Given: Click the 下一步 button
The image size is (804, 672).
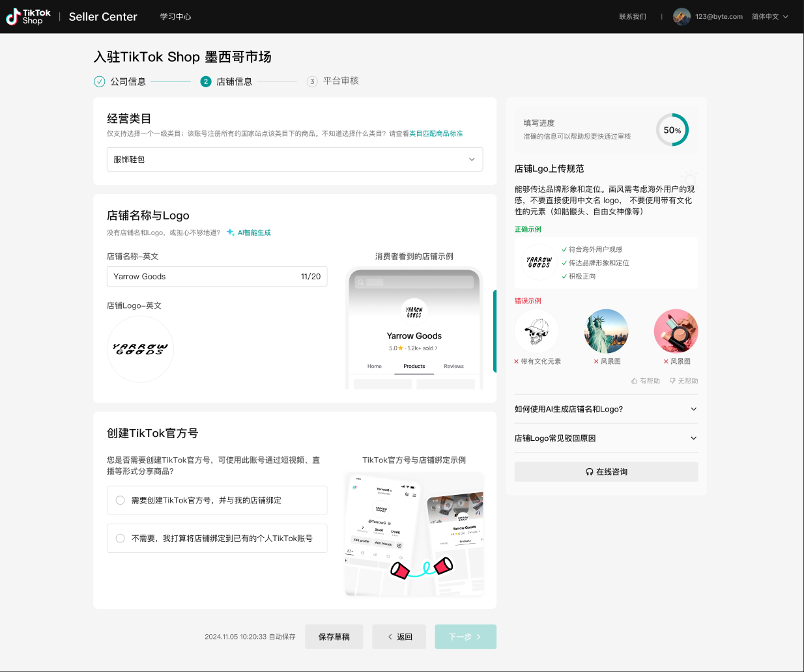Looking at the screenshot, I should tap(466, 637).
